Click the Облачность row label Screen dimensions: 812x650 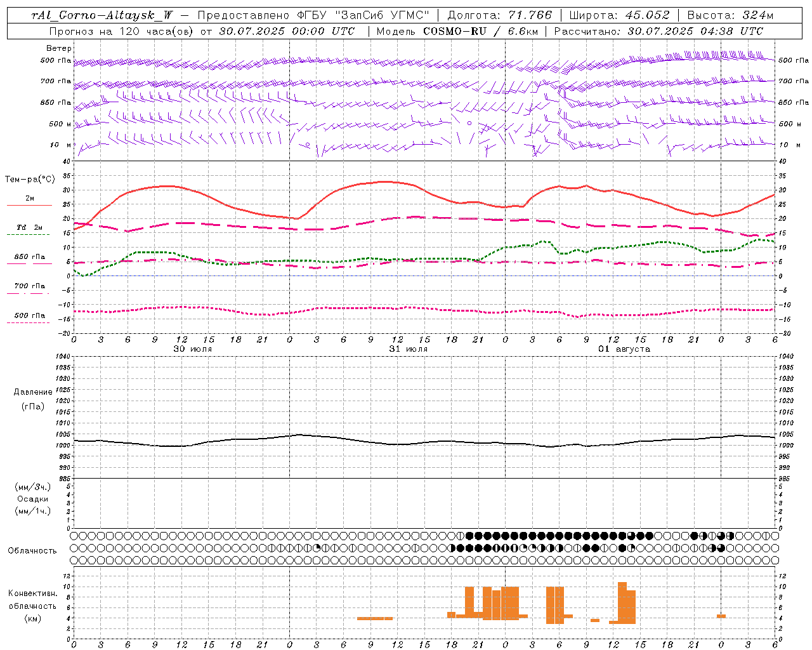(x=32, y=550)
